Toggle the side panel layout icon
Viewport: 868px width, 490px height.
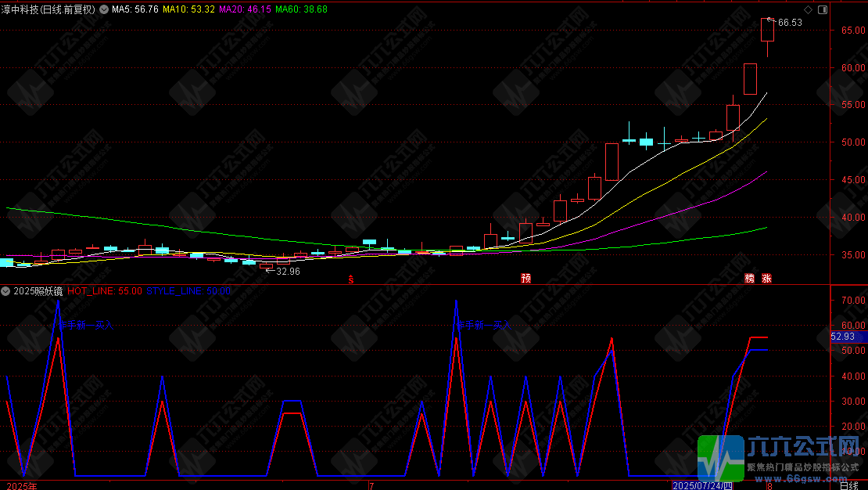[823, 9]
